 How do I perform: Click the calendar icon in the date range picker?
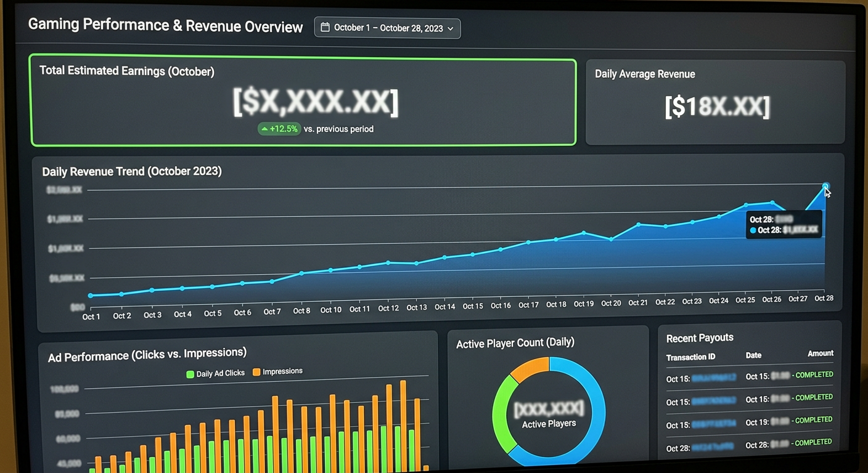pyautogui.click(x=325, y=28)
